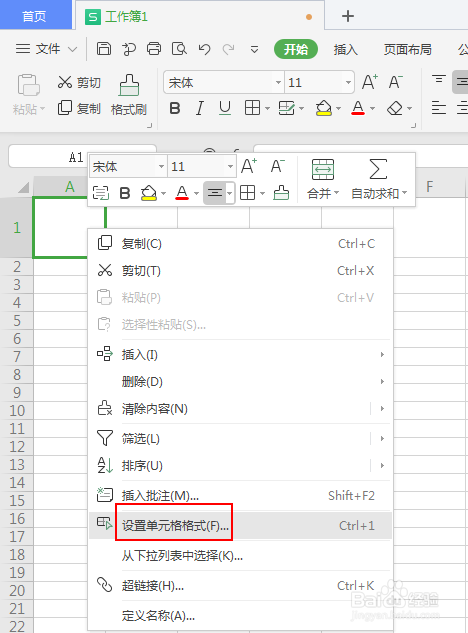The width and height of the screenshot is (468, 633).
Task: Click the ribbon eraser clear icon
Action: (x=395, y=108)
